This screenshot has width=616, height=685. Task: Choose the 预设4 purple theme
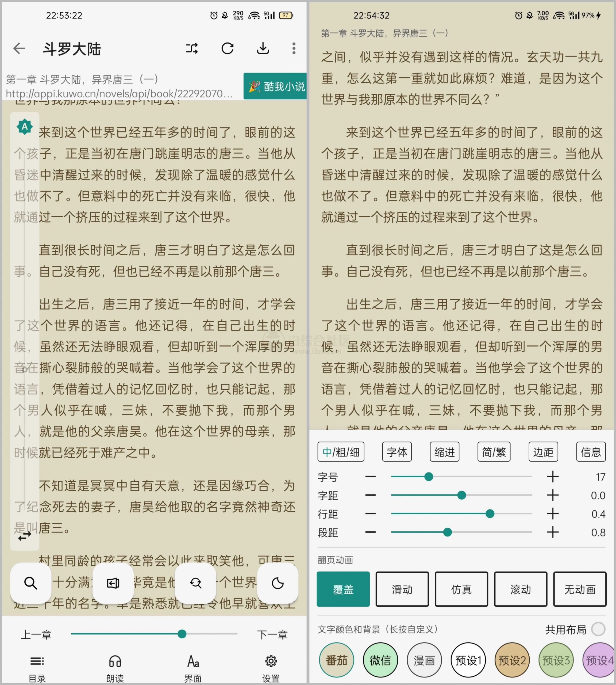[598, 660]
